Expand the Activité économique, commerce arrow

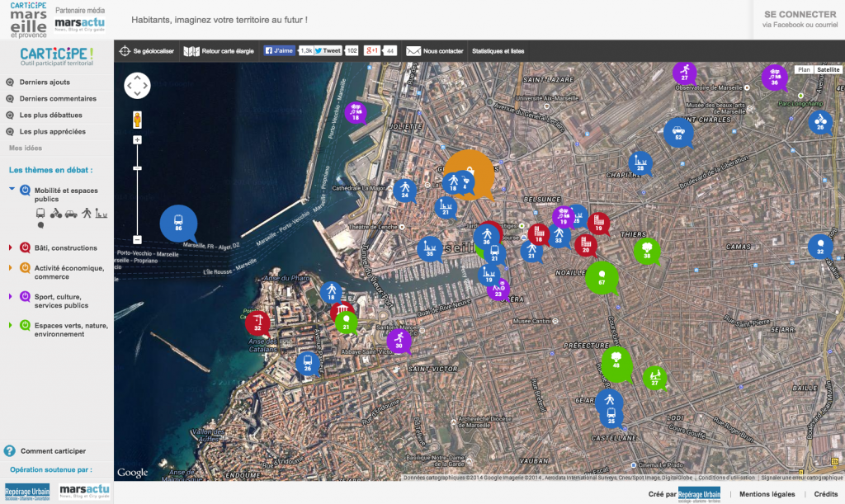point(11,267)
